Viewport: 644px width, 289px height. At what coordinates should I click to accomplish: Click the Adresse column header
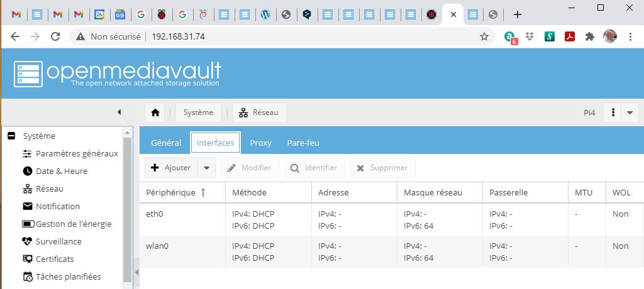(355, 192)
